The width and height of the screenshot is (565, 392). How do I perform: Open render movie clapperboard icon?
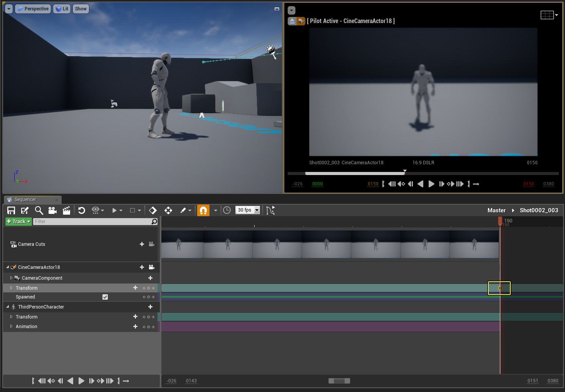67,210
